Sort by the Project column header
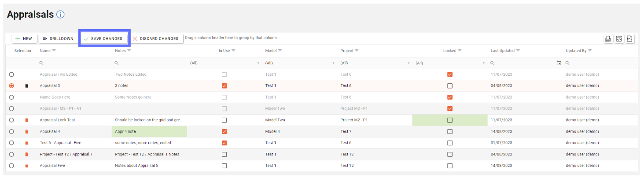This screenshot has width=644, height=178. click(x=347, y=51)
